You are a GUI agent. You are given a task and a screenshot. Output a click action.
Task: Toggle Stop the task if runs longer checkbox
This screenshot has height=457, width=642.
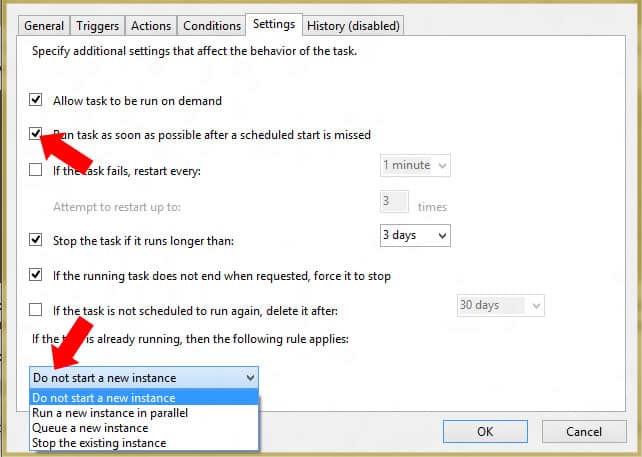(x=37, y=240)
